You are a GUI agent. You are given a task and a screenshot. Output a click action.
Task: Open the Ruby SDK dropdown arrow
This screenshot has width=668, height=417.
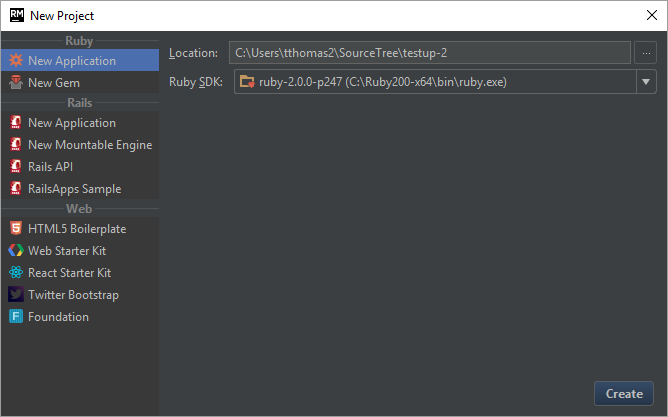(x=645, y=81)
